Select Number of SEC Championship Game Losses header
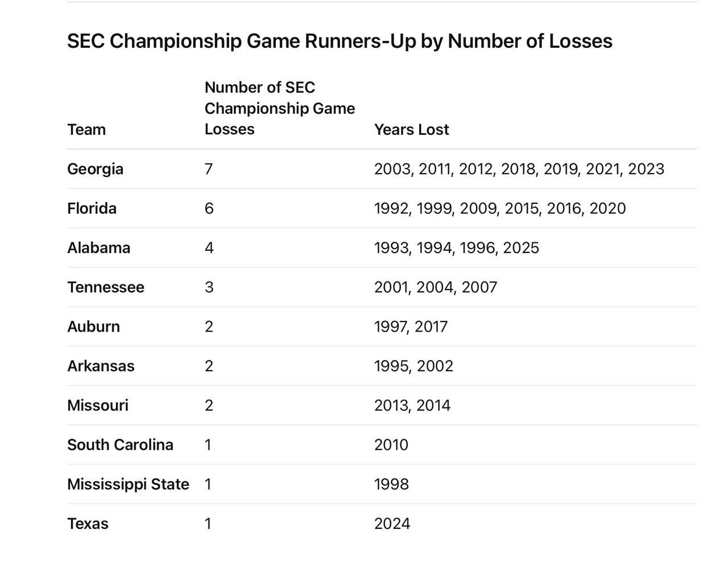This screenshot has width=728, height=562. [x=280, y=108]
